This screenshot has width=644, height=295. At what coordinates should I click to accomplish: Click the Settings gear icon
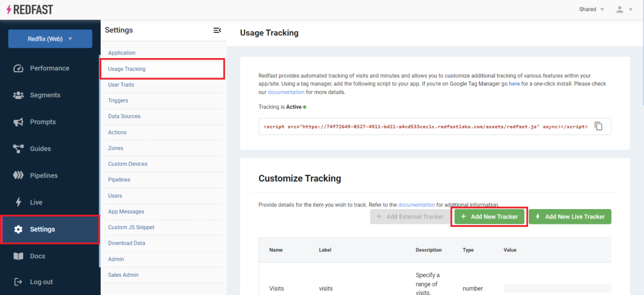click(18, 229)
